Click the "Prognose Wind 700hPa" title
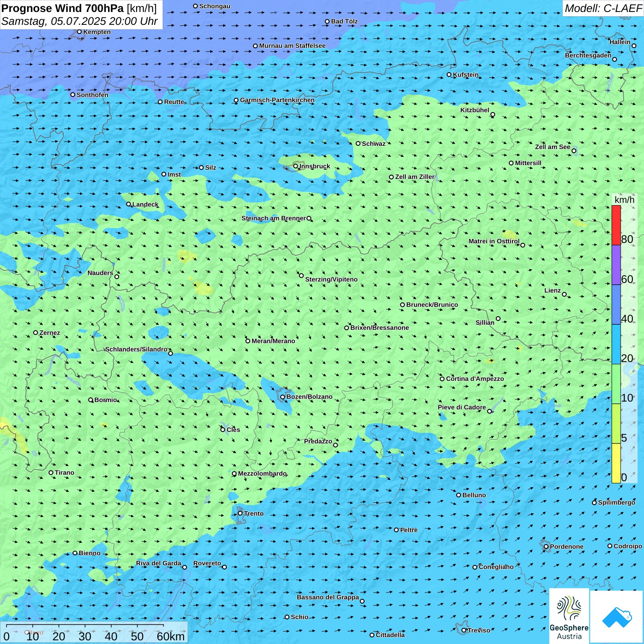644x644 pixels. coord(63,8)
